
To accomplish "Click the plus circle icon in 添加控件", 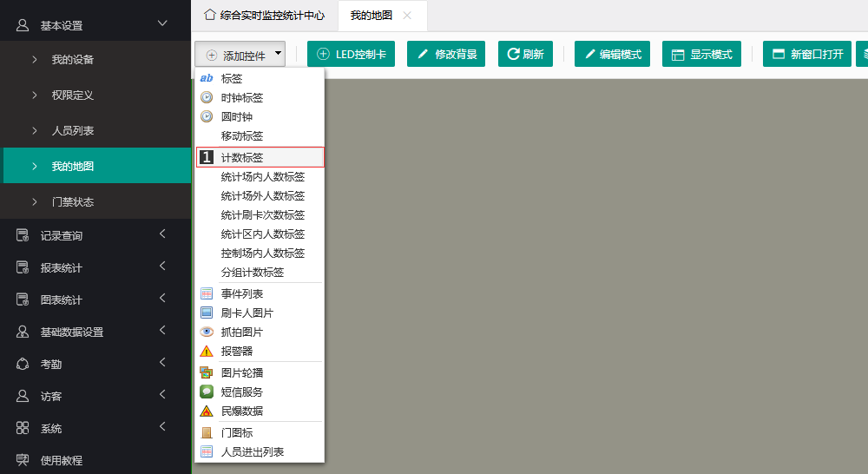I will point(212,56).
